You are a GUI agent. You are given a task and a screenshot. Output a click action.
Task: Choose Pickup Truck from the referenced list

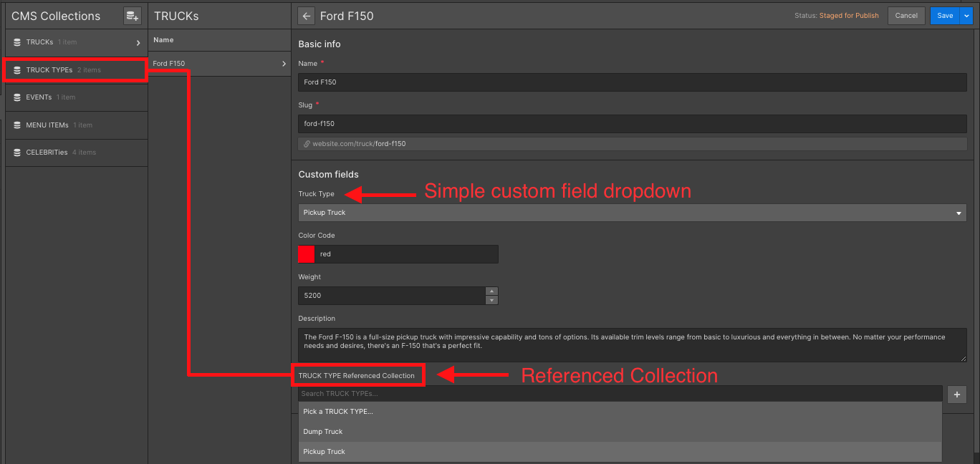(620, 452)
